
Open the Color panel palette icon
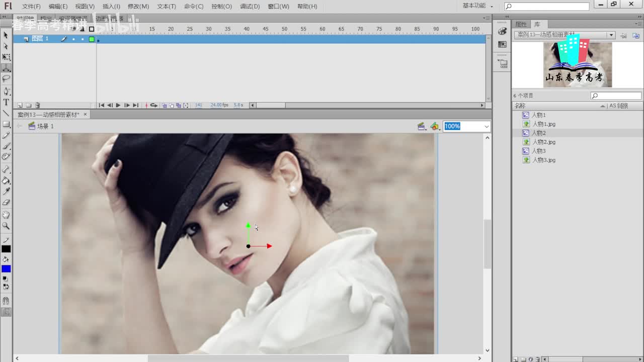pyautogui.click(x=502, y=31)
